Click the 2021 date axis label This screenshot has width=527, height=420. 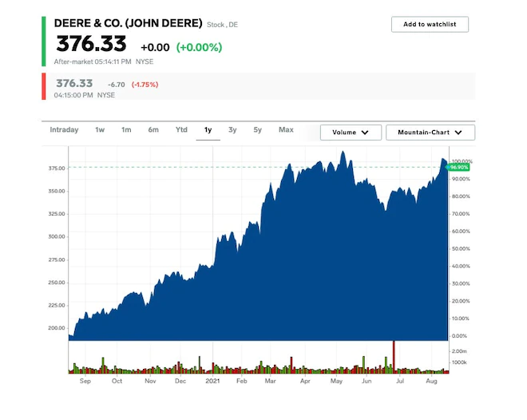click(212, 381)
